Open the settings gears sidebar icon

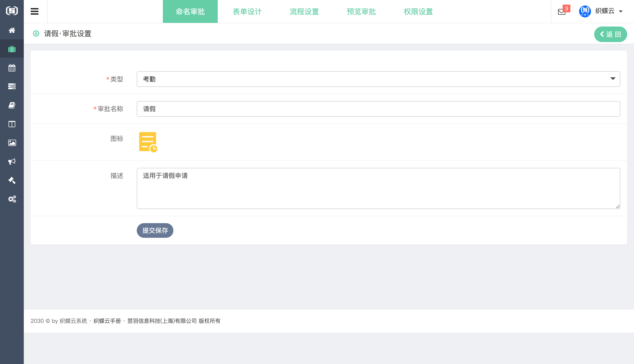click(12, 199)
